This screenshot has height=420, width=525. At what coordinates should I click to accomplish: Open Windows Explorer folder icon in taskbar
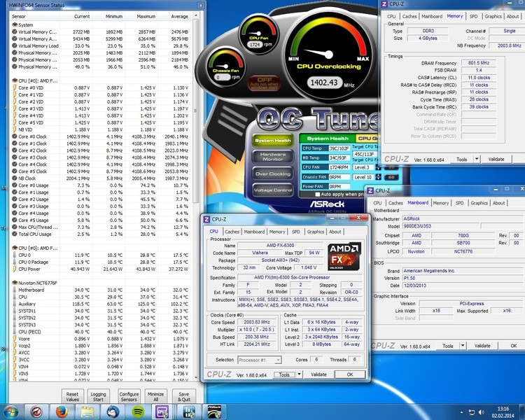87,412
